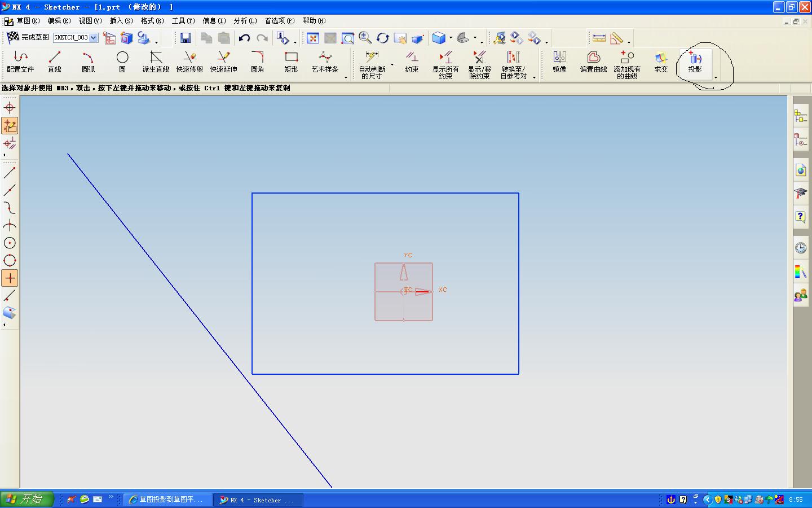Activate the Rotate view icon
This screenshot has height=508, width=812.
[x=383, y=38]
